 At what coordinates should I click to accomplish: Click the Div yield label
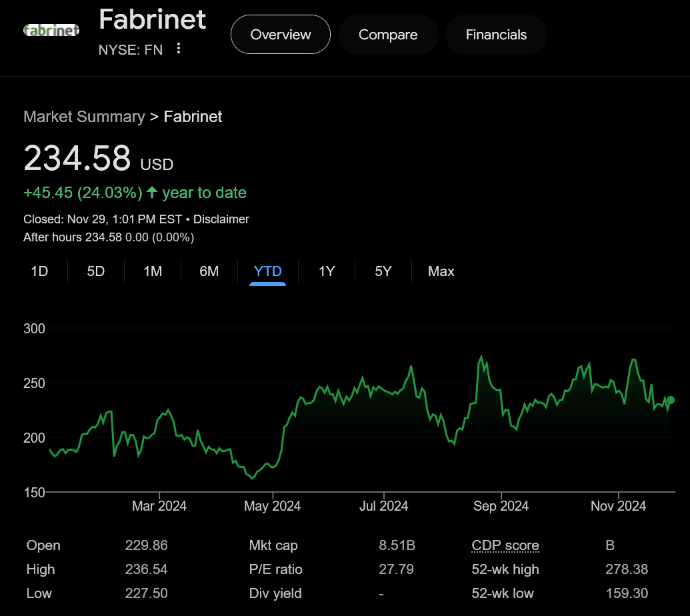click(275, 593)
